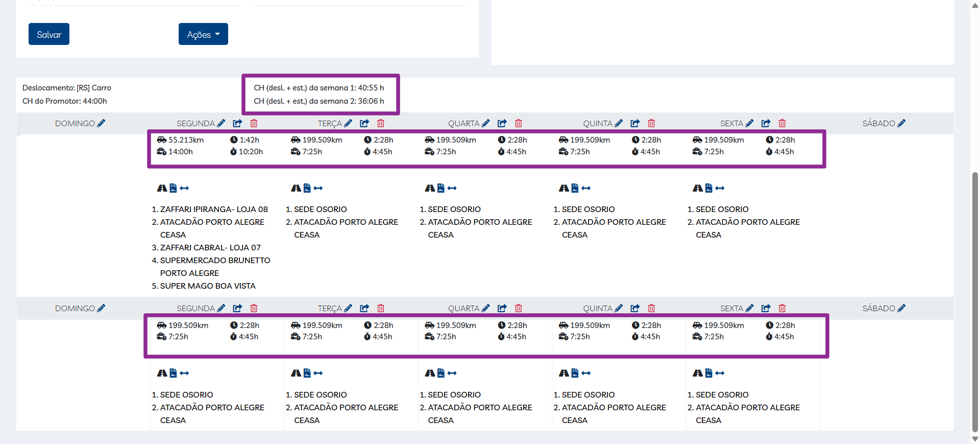Viewport: 980px width, 444px height.
Task: Select ZAFFARI CABRAL- LOJA 07 store entry
Action: point(210,247)
